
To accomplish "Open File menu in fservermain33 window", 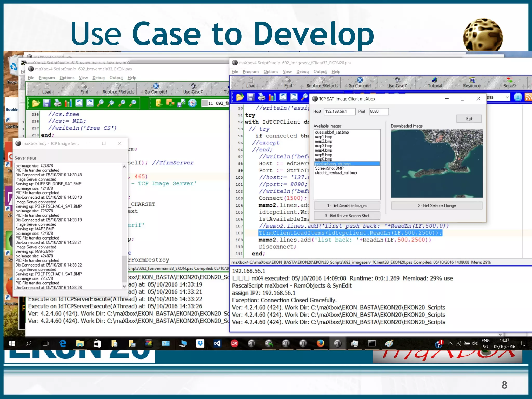I will click(x=31, y=78).
